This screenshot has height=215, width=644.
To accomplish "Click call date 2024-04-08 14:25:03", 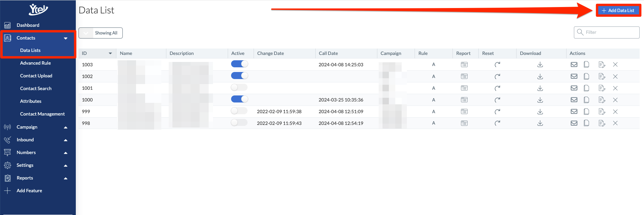I will 341,65.
